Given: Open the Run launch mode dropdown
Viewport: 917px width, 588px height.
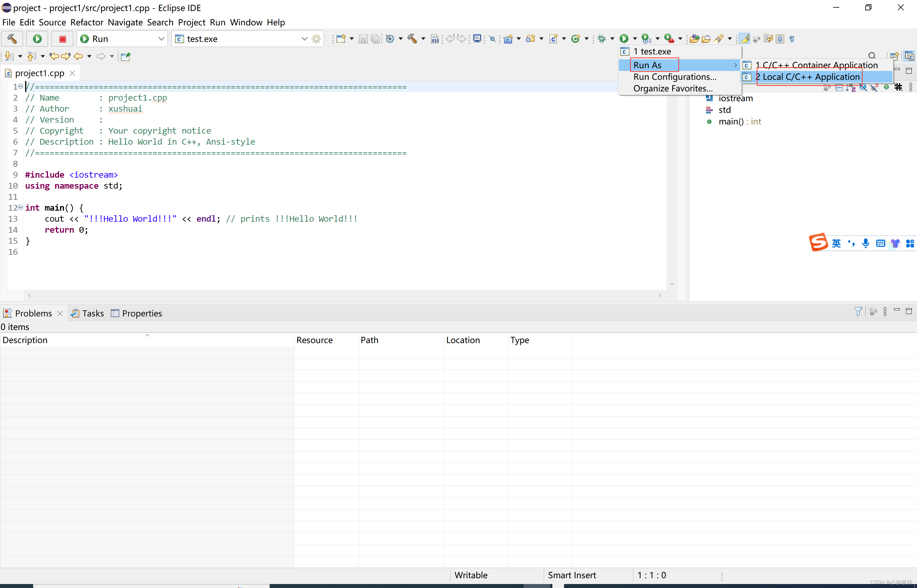Looking at the screenshot, I should 161,39.
